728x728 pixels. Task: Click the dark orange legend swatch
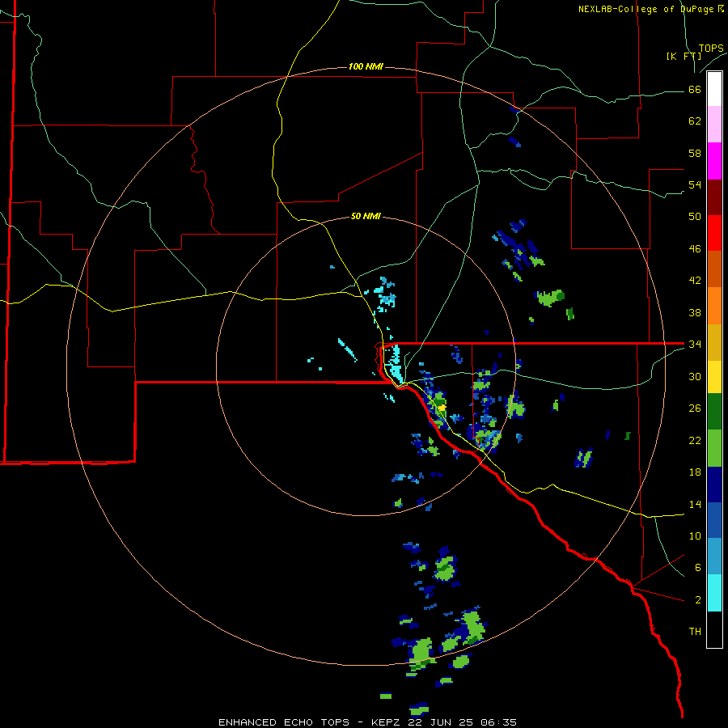[714, 269]
